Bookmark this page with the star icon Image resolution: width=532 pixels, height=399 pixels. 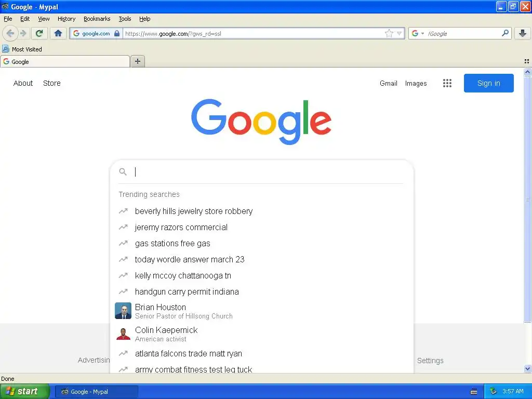pyautogui.click(x=389, y=33)
